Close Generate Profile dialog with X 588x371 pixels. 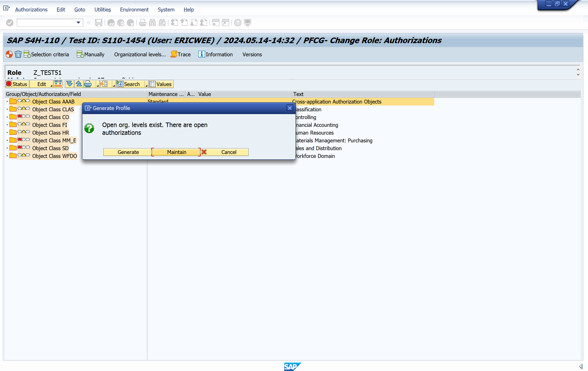pyautogui.click(x=290, y=108)
